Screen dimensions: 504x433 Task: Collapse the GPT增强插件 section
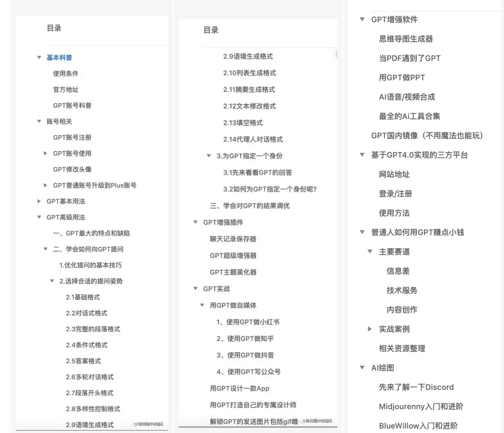pyautogui.click(x=196, y=222)
